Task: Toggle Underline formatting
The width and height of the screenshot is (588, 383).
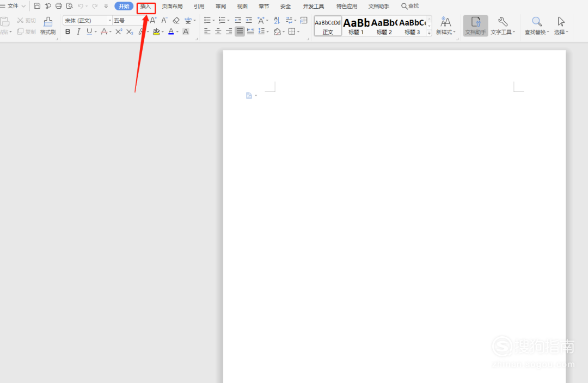Action: (x=89, y=32)
